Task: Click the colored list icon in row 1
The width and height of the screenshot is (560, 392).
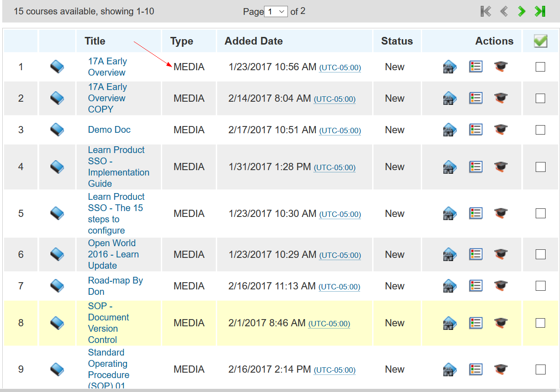Action: [x=476, y=67]
